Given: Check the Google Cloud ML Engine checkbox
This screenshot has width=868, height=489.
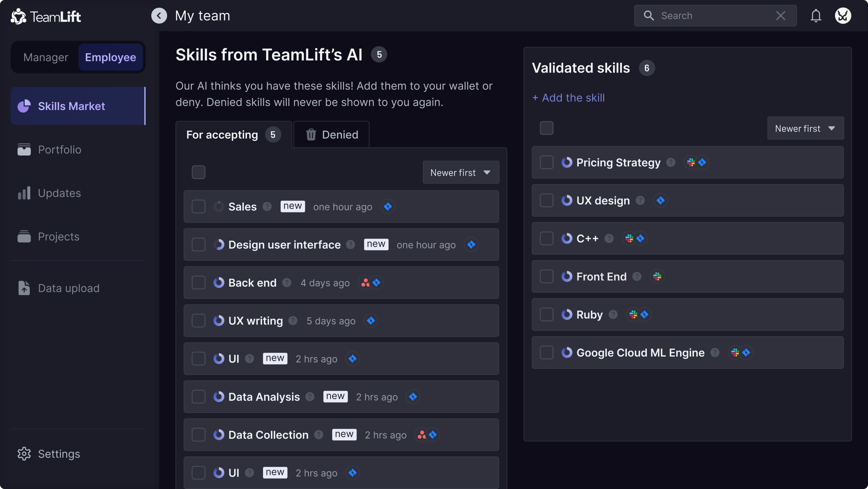Looking at the screenshot, I should tap(547, 353).
